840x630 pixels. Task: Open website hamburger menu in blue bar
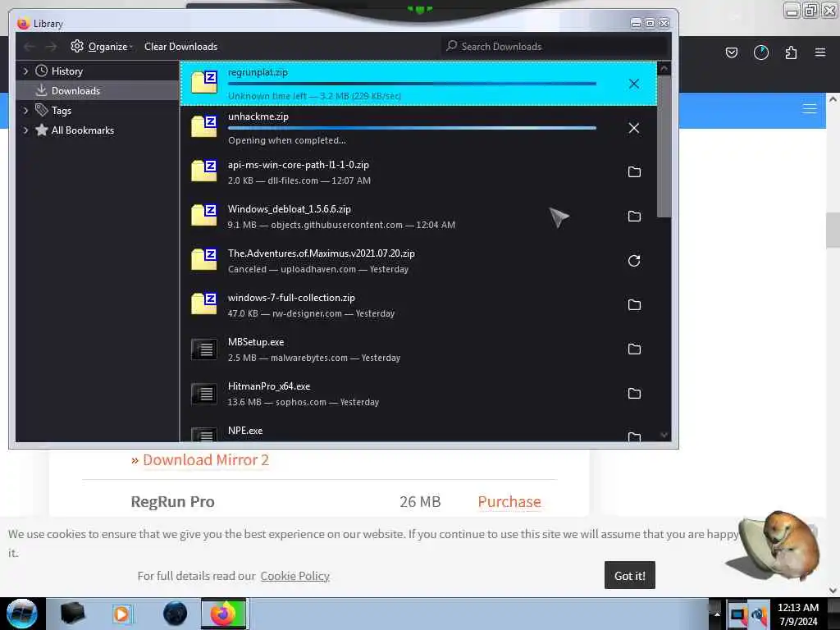click(x=810, y=109)
